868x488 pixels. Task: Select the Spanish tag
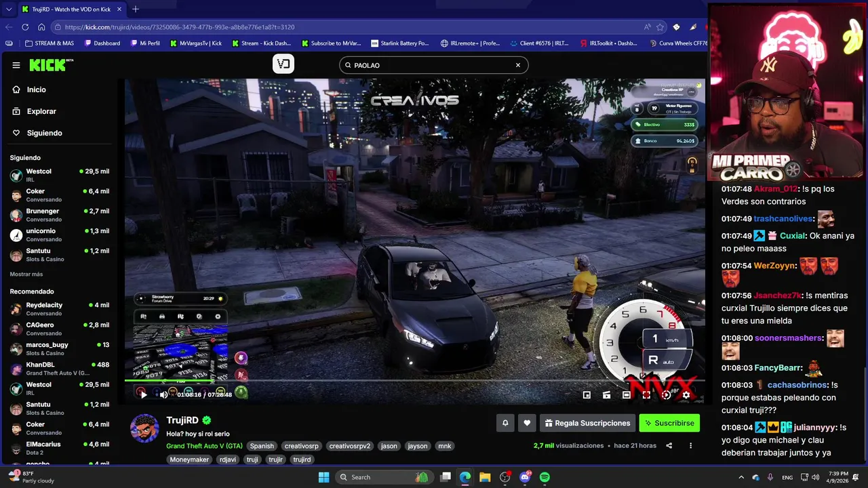(262, 446)
